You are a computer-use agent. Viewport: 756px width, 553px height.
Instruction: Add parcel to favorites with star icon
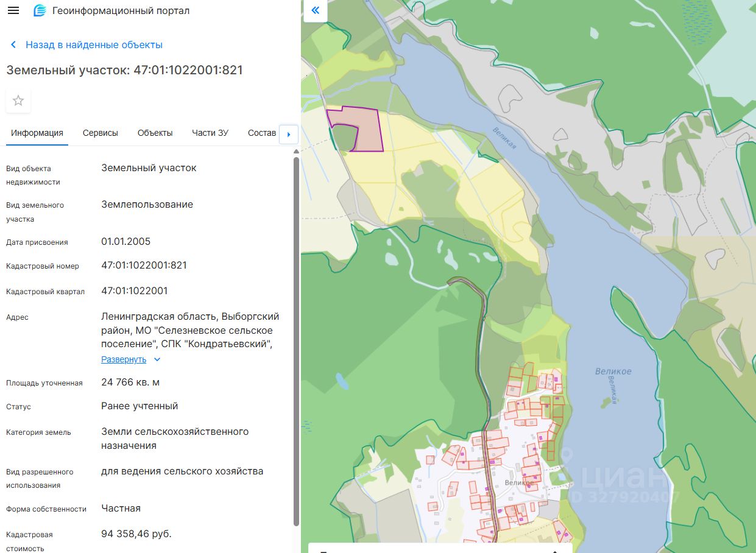tap(18, 100)
